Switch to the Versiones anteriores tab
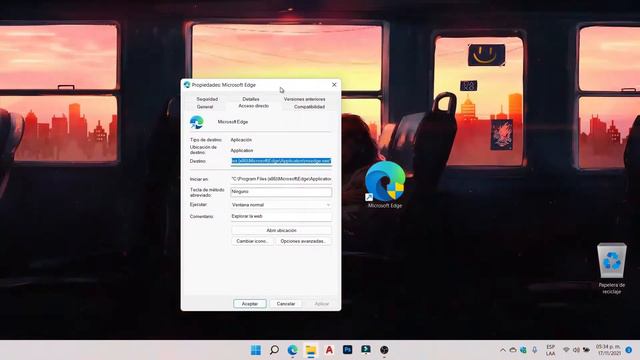The width and height of the screenshot is (640, 360). tap(304, 99)
